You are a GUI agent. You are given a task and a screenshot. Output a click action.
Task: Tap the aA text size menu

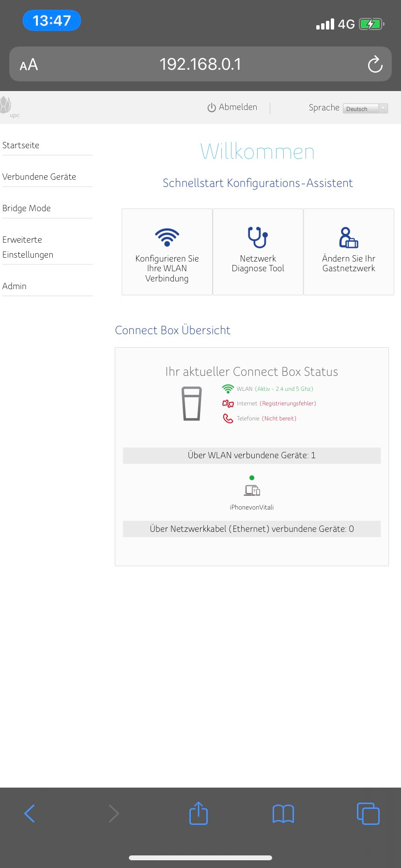29,64
